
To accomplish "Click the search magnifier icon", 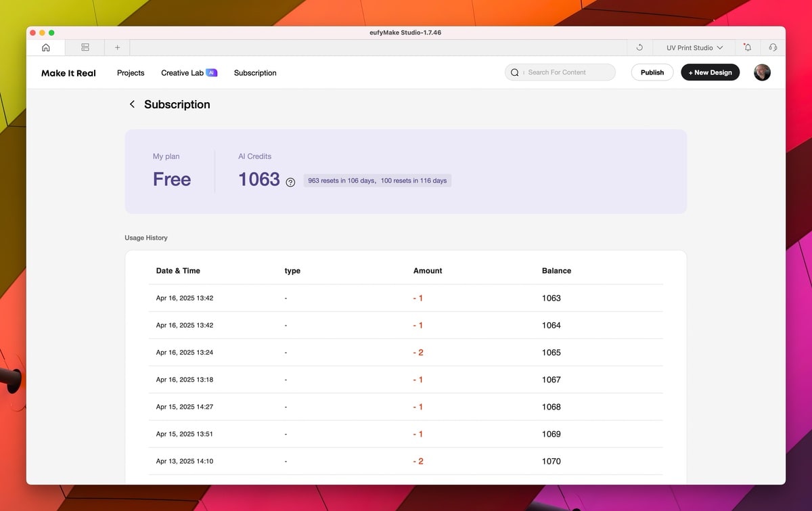I will [515, 72].
